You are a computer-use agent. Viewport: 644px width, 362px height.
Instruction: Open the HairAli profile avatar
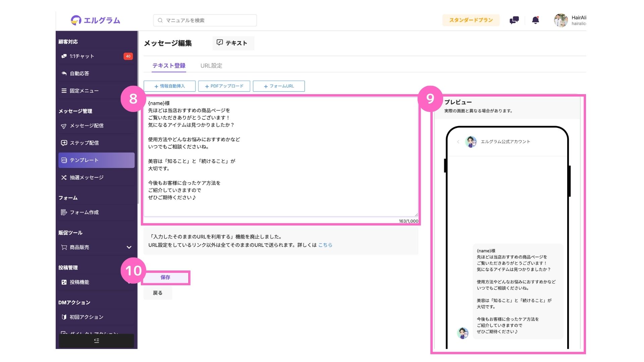(560, 20)
